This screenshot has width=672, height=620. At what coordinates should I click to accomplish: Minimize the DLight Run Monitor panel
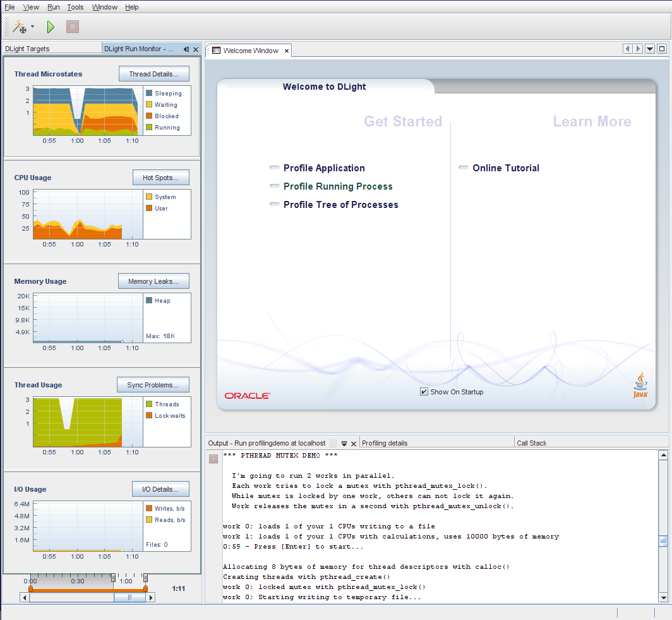(x=186, y=49)
